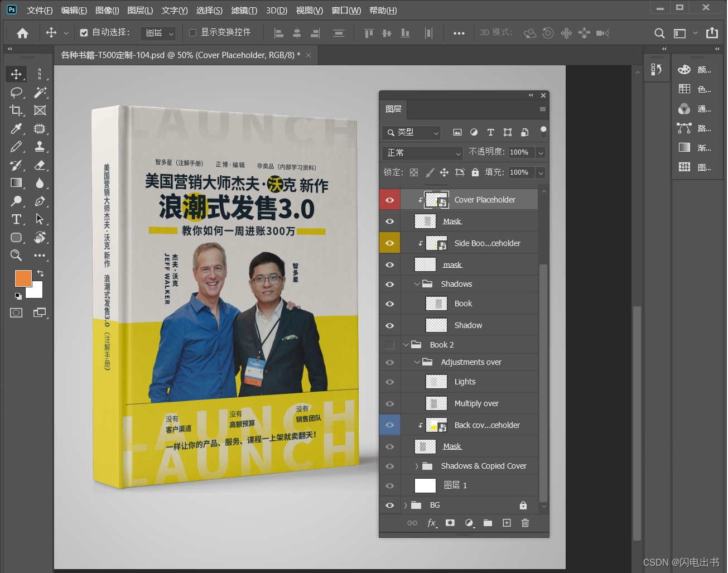Open the 类型 layer filter dropdown
The height and width of the screenshot is (573, 728).
(x=412, y=132)
